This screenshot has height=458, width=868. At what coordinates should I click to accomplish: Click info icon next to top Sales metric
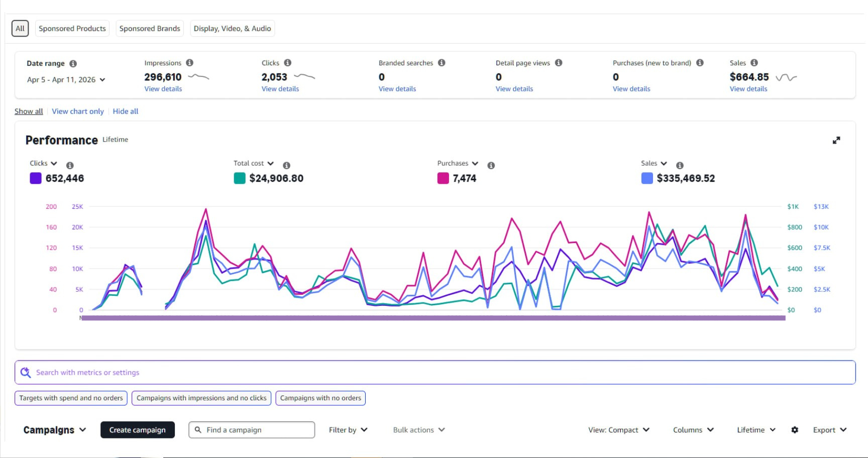tap(754, 63)
